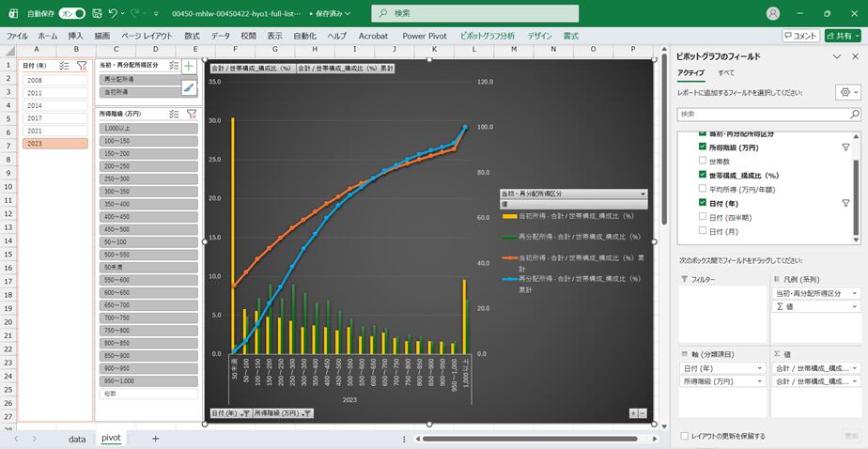Enable レイアウトの更新を保留する checkbox
Viewport: 868px width, 449px height.
click(684, 436)
